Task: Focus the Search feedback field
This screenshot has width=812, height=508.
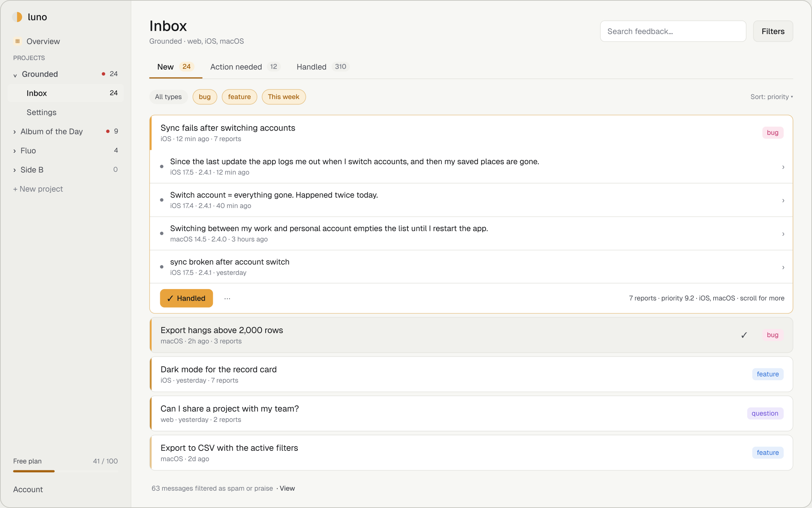Action: [673, 31]
